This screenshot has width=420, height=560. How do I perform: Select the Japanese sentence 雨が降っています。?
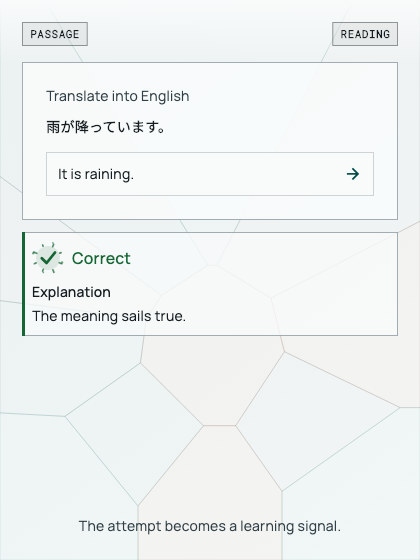point(106,127)
